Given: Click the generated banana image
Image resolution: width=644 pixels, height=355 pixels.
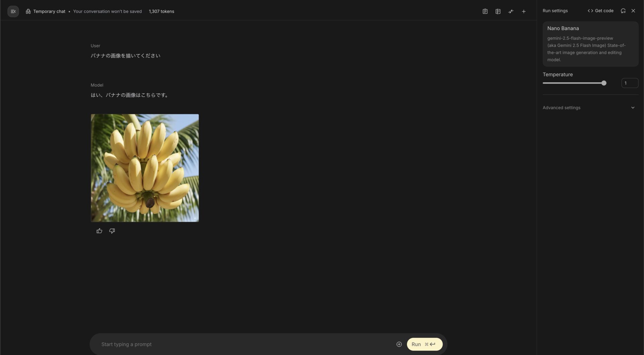Looking at the screenshot, I should [145, 167].
